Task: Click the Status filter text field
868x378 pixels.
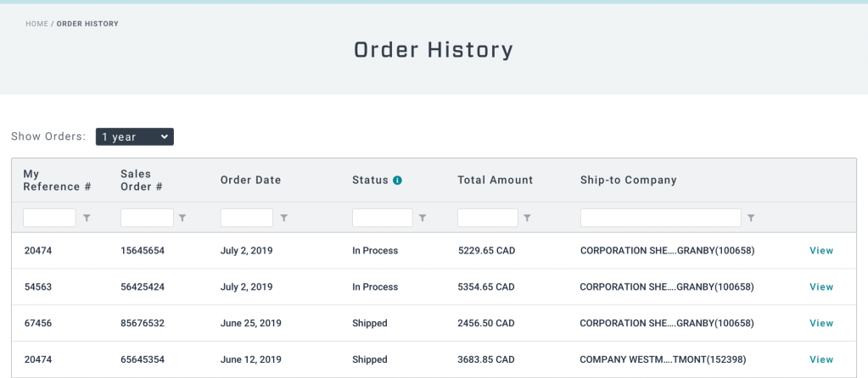Action: click(382, 218)
